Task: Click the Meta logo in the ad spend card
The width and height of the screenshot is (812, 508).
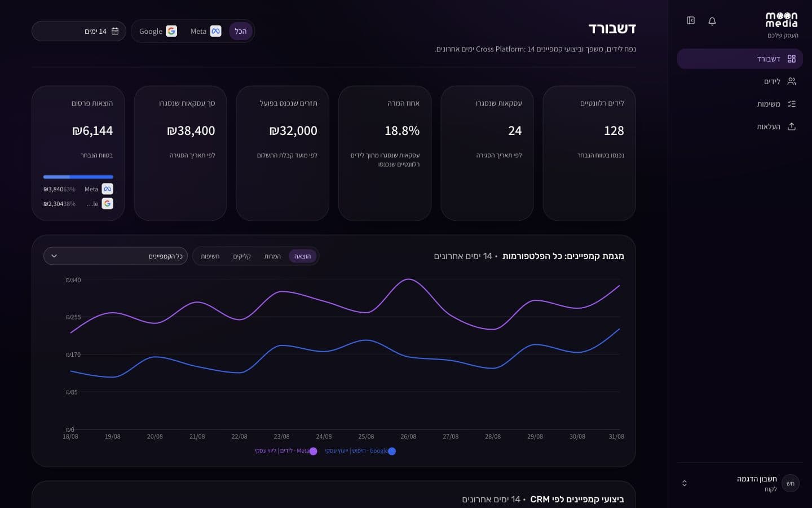Action: pos(107,189)
